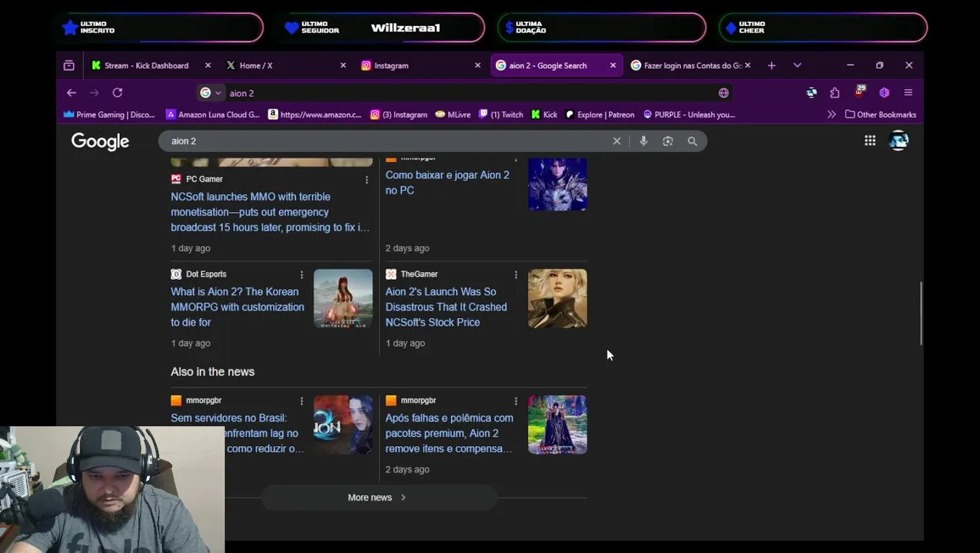Click the address bar showing aion 2

pos(469,93)
